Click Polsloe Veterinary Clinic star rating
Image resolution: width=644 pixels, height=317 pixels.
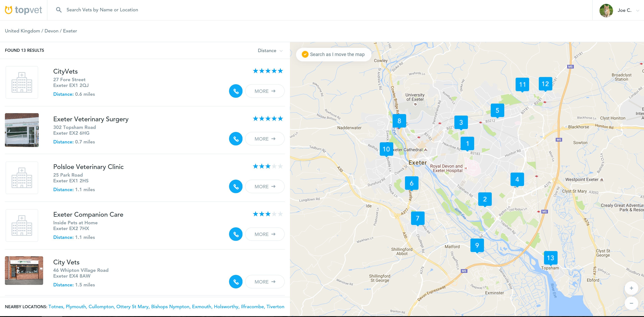tap(268, 166)
